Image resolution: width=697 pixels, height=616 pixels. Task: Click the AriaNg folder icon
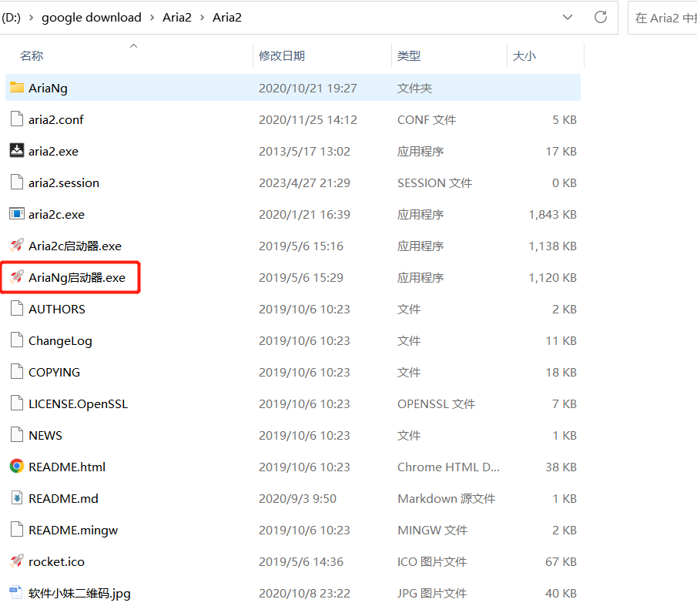tap(17, 88)
